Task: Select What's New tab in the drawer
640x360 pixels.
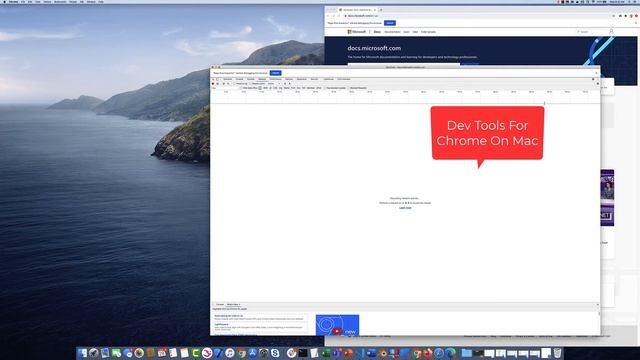Action: pyautogui.click(x=233, y=304)
